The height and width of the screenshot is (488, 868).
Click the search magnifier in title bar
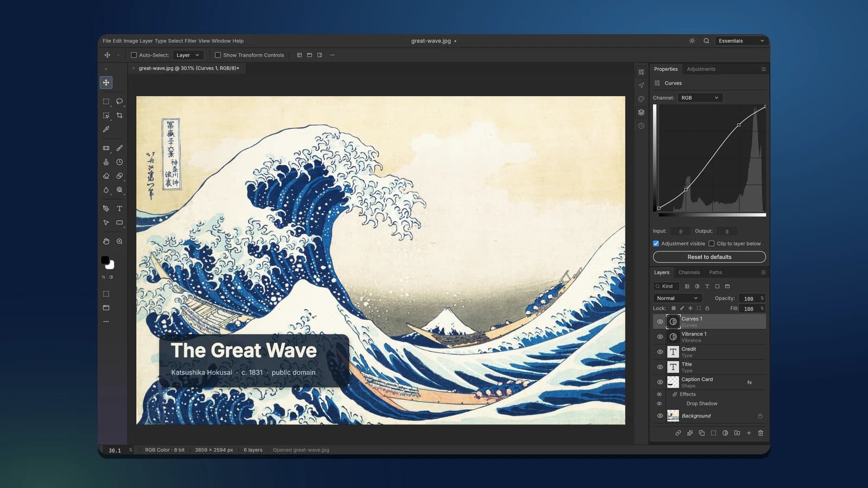(x=706, y=41)
